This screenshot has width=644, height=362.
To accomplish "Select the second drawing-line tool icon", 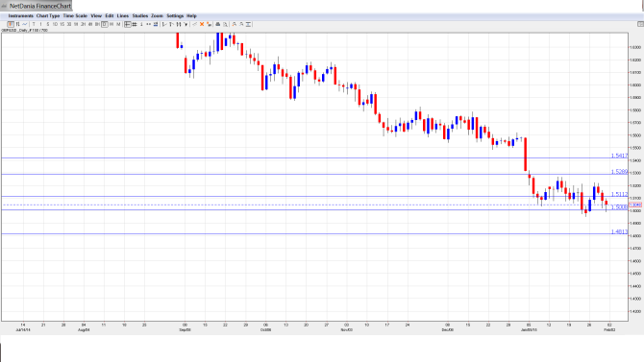I will (171, 24).
